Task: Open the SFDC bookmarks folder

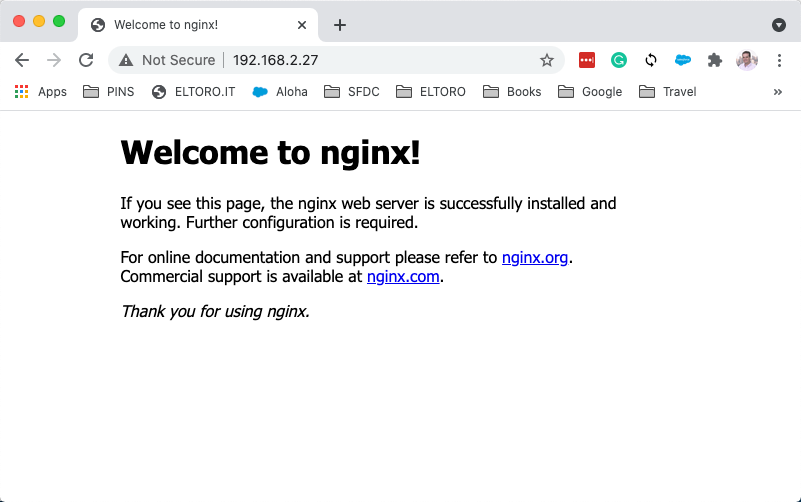Action: click(352, 92)
